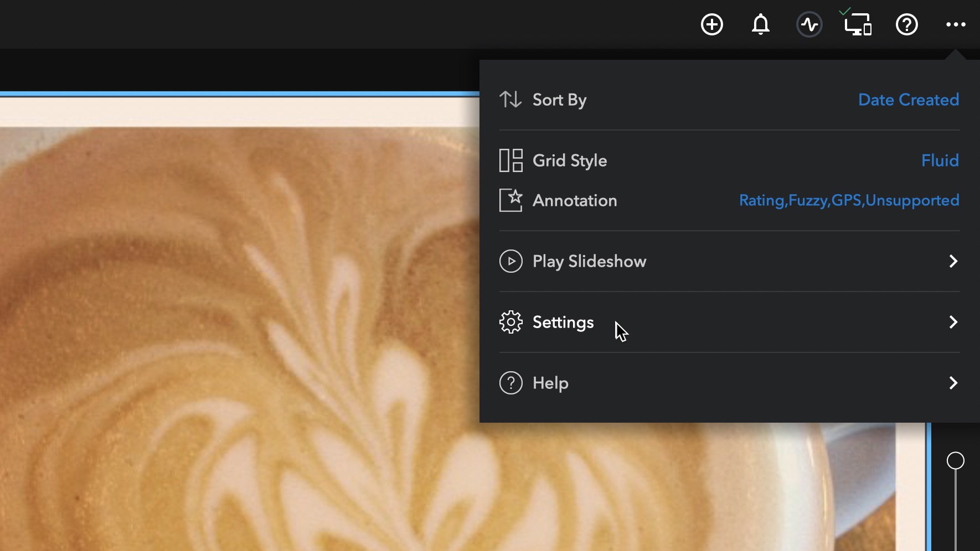Image resolution: width=980 pixels, height=551 pixels.
Task: Click the zoom slider handle
Action: tap(956, 460)
